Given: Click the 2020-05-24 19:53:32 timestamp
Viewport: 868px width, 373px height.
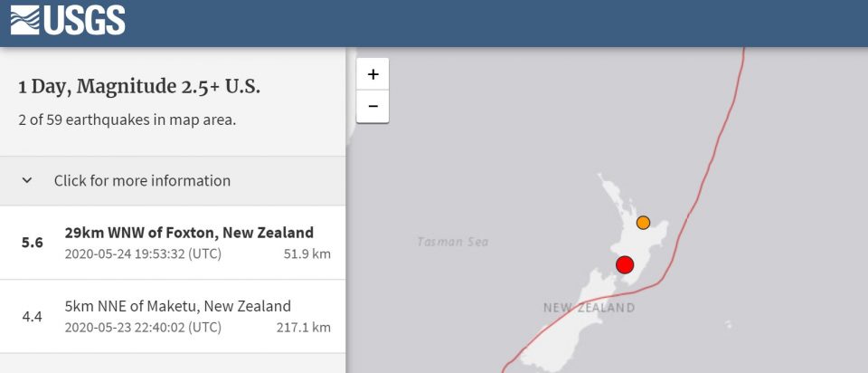Looking at the screenshot, I should (143, 253).
